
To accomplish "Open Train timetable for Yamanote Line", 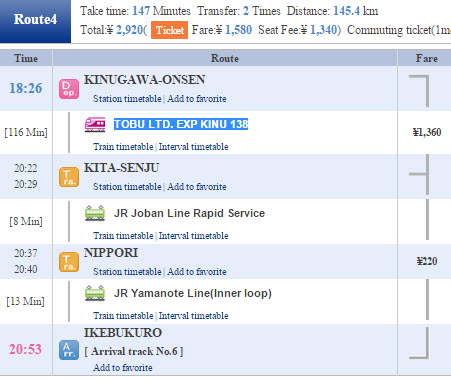I will pos(123,316).
